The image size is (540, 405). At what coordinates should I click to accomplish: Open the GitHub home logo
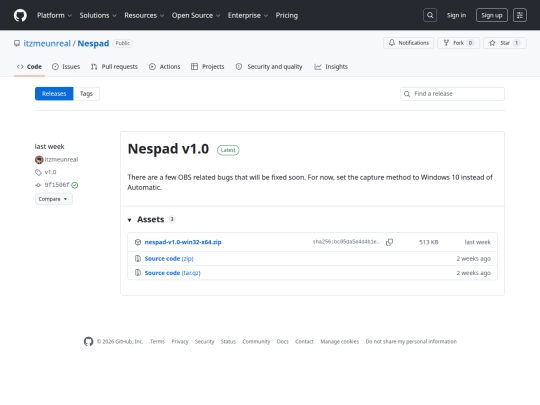20,15
